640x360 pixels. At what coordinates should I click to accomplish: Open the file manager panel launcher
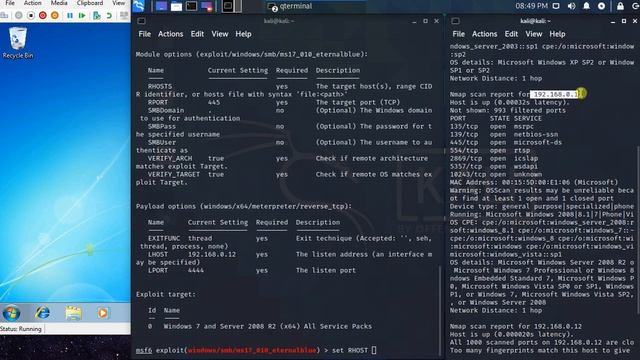176,6
